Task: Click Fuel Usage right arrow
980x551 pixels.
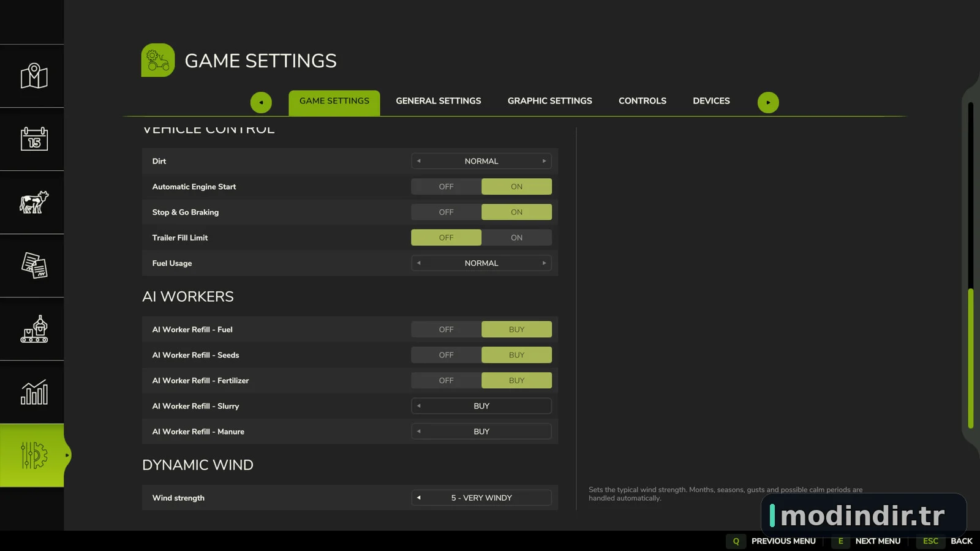Action: point(544,263)
